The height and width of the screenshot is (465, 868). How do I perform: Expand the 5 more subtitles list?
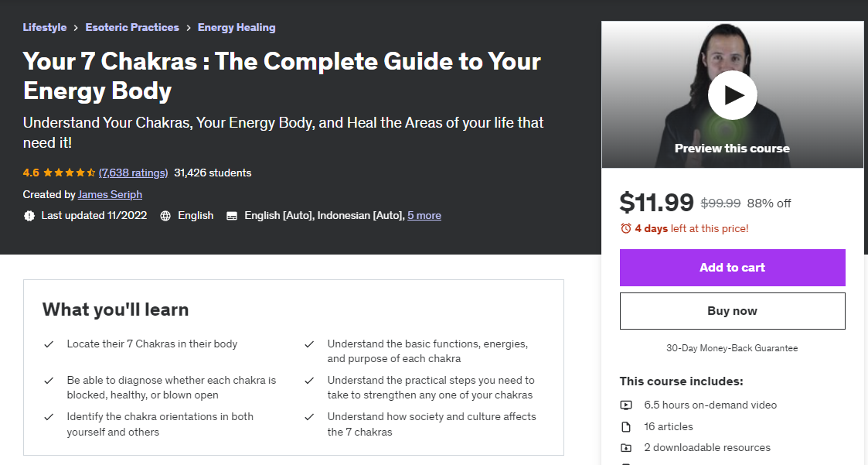pyautogui.click(x=424, y=216)
